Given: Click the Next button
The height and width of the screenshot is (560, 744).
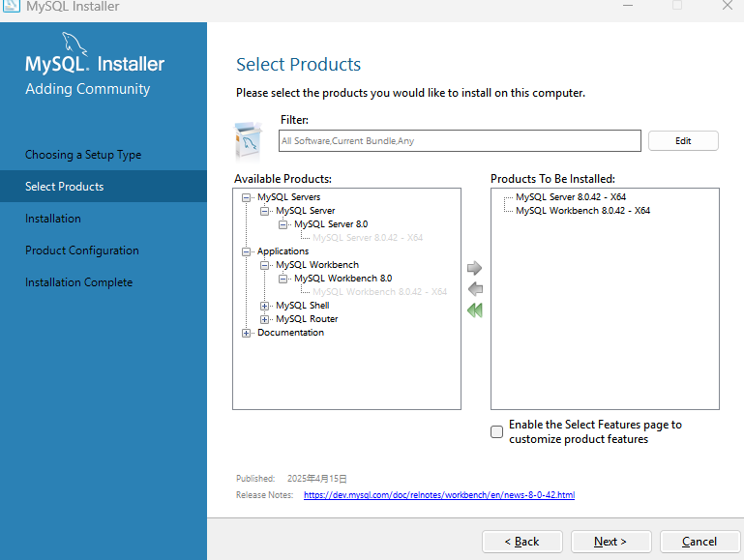Looking at the screenshot, I should tap(610, 542).
